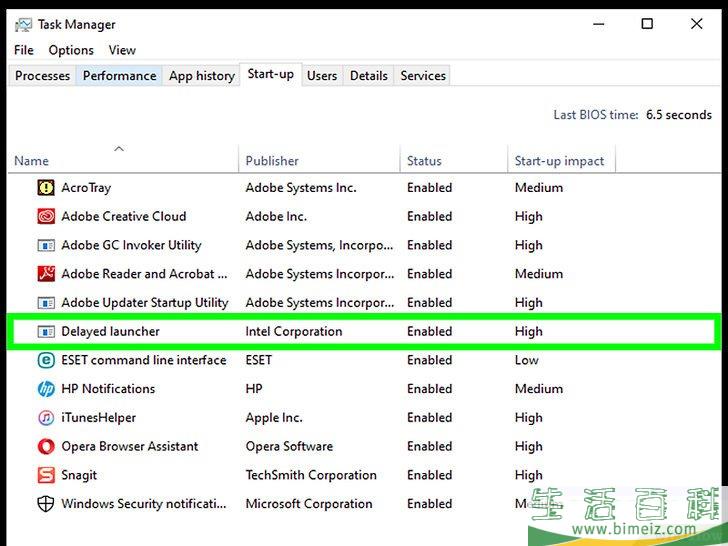728x546 pixels.
Task: Click the iTunesHelper icon
Action: coord(46,418)
